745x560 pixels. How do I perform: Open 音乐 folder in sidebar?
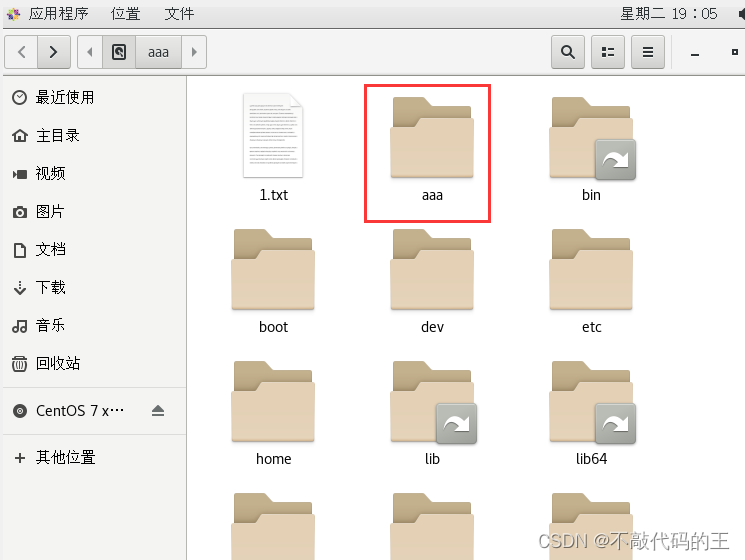coord(95,325)
